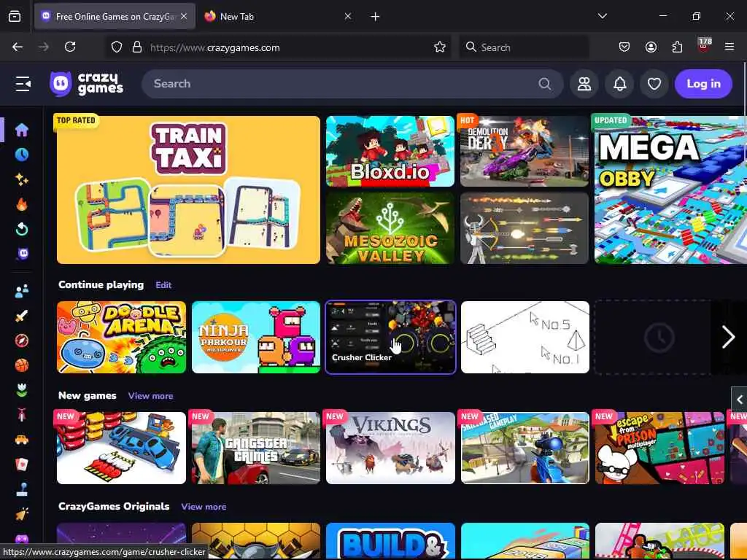The width and height of the screenshot is (747, 560).
Task: Open the New sparkles icon in sidebar
Action: 21,179
